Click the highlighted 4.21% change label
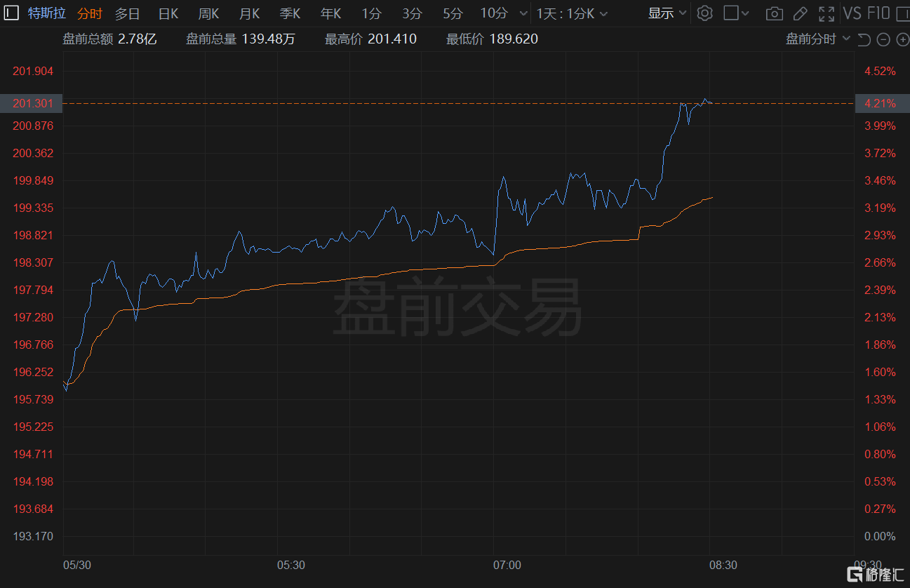 point(882,103)
